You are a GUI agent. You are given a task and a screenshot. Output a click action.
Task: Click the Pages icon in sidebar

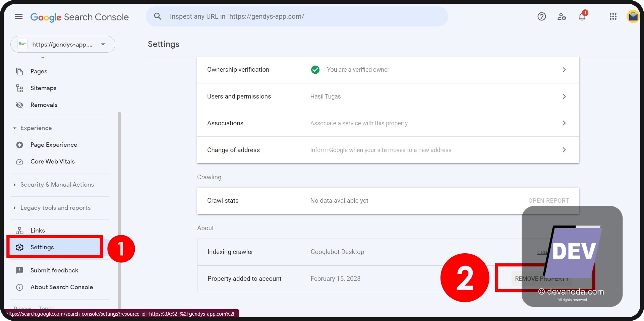(19, 71)
